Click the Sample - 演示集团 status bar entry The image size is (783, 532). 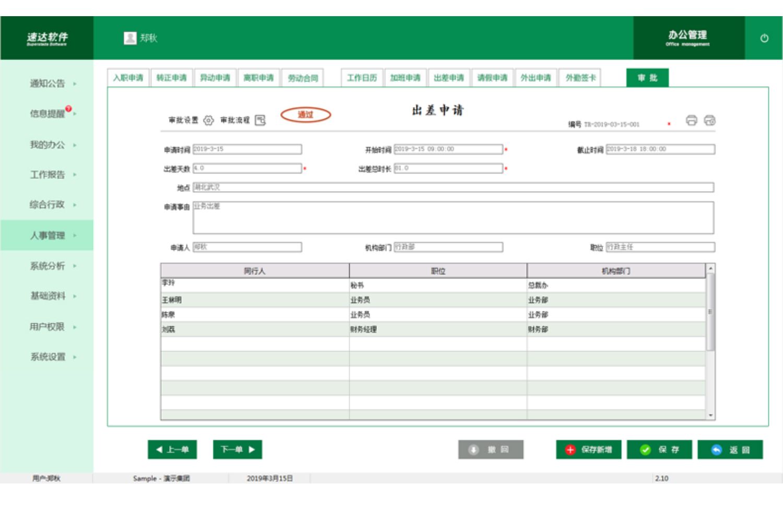(161, 478)
